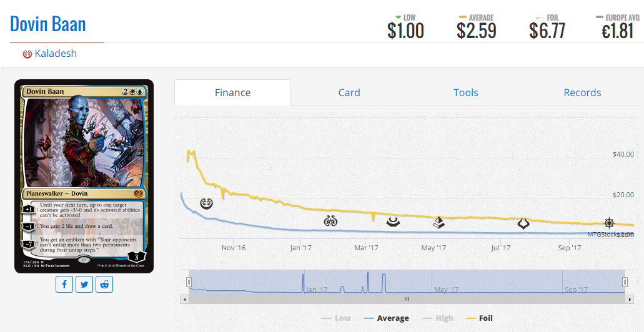Click the $2.59 average price
Image resolution: width=644 pixels, height=332 pixels.
coord(477,31)
